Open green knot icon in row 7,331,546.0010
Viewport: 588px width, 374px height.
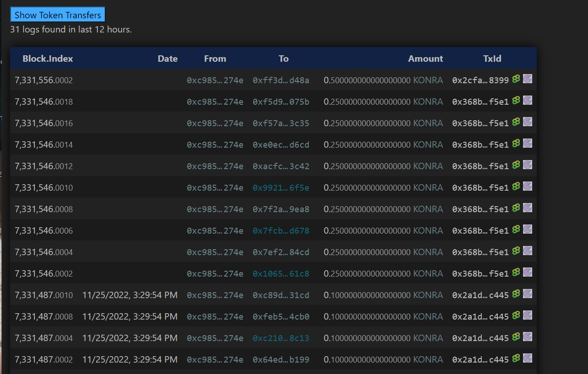pos(516,186)
